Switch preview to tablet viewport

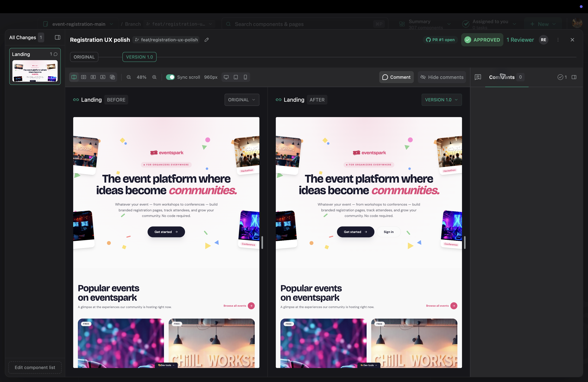pyautogui.click(x=236, y=77)
